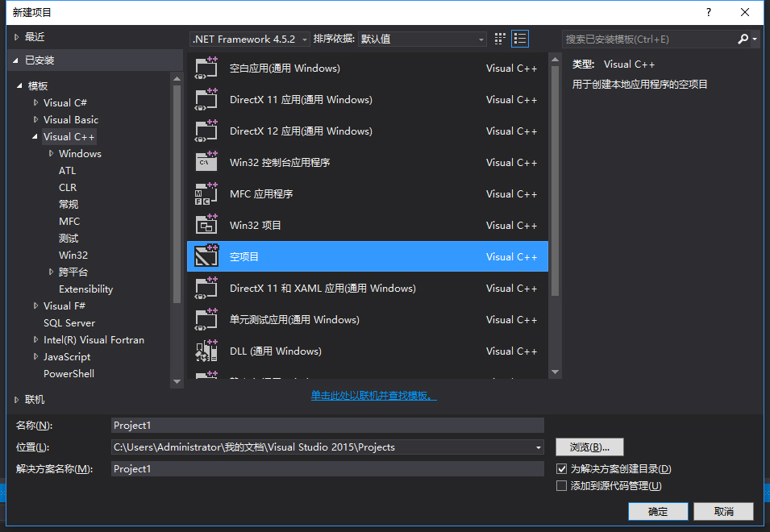Collapse the 模板 tree node
Screen dimensions: 770x532
click(x=19, y=86)
